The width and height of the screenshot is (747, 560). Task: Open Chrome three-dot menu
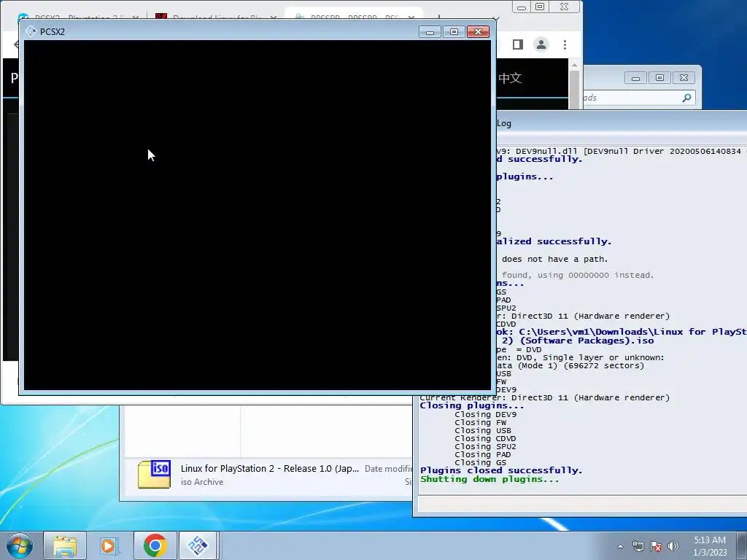click(x=565, y=44)
